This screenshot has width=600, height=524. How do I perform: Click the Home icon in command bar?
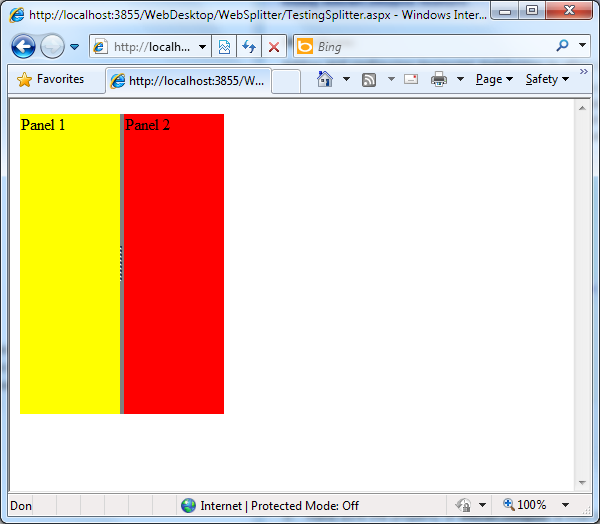(x=324, y=79)
